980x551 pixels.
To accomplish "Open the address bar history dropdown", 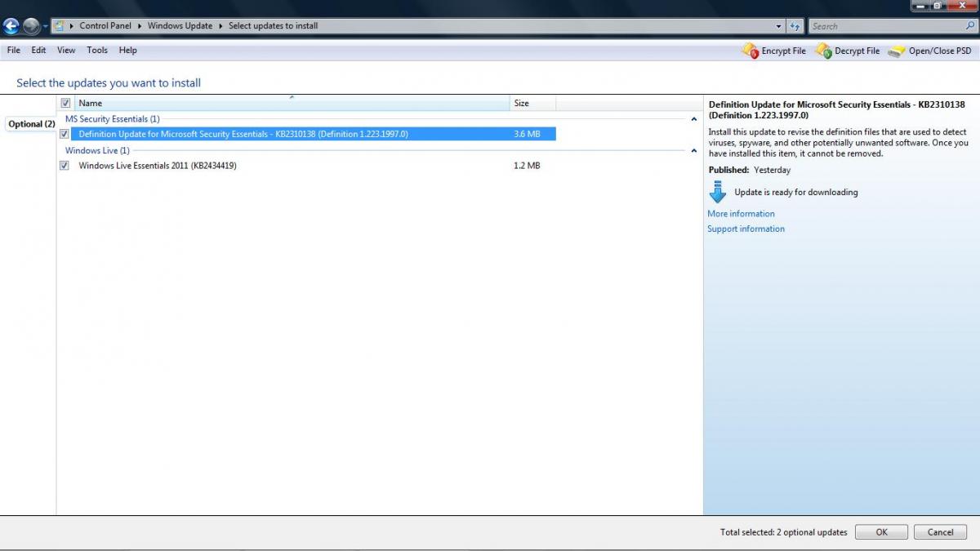I will coord(778,26).
